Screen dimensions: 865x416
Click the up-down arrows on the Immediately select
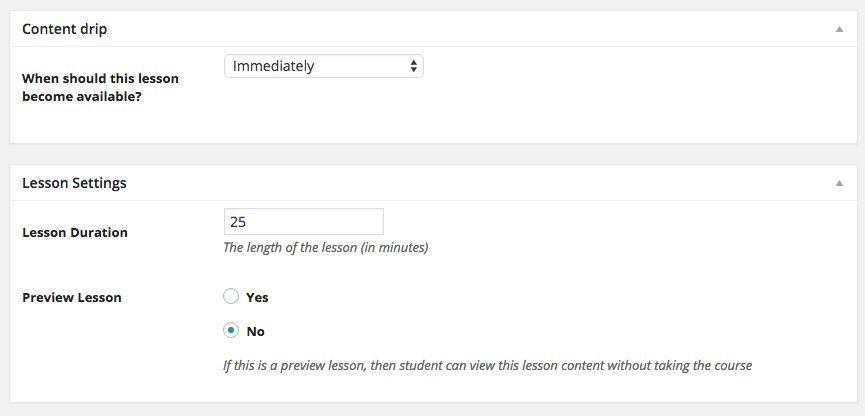pos(413,66)
